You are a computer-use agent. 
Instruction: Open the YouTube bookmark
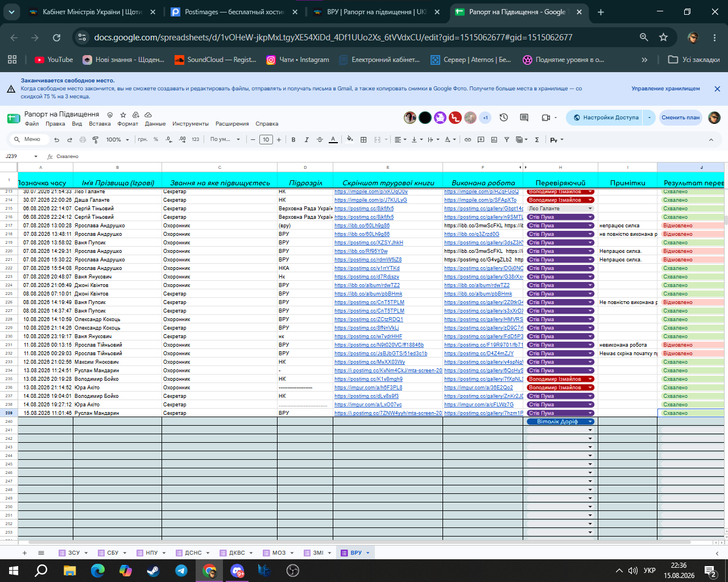(54, 60)
